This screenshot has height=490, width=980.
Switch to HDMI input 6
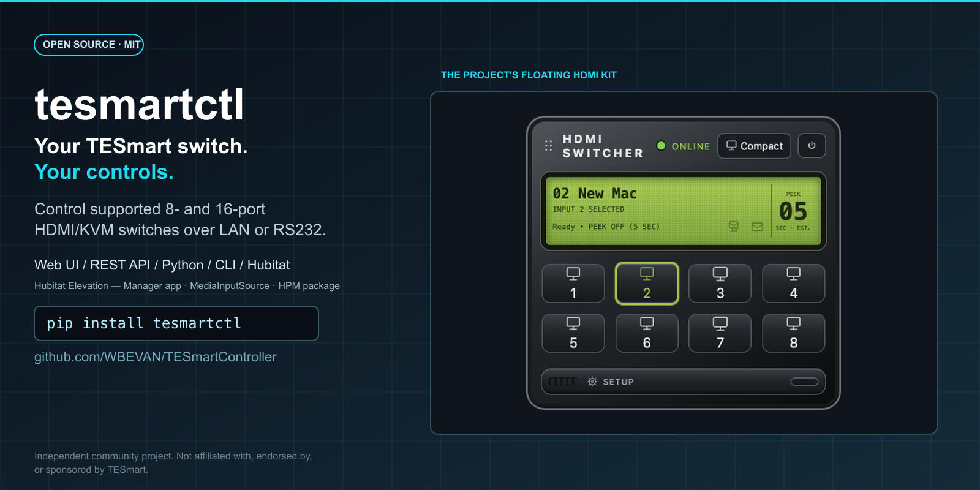[647, 333]
